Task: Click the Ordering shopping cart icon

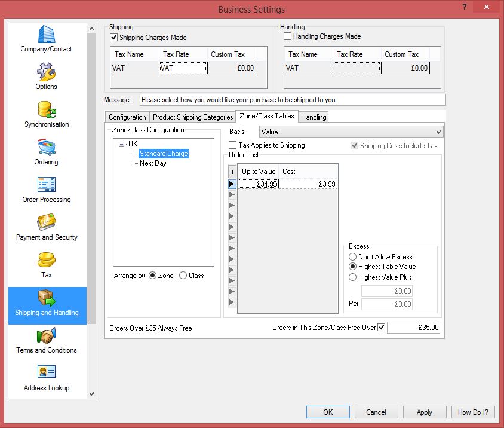Action: pyautogui.click(x=46, y=148)
